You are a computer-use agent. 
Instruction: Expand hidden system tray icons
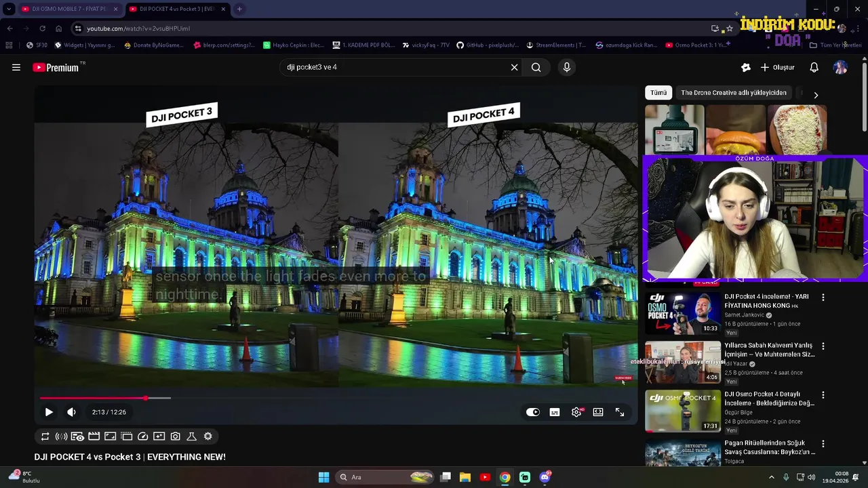click(771, 477)
